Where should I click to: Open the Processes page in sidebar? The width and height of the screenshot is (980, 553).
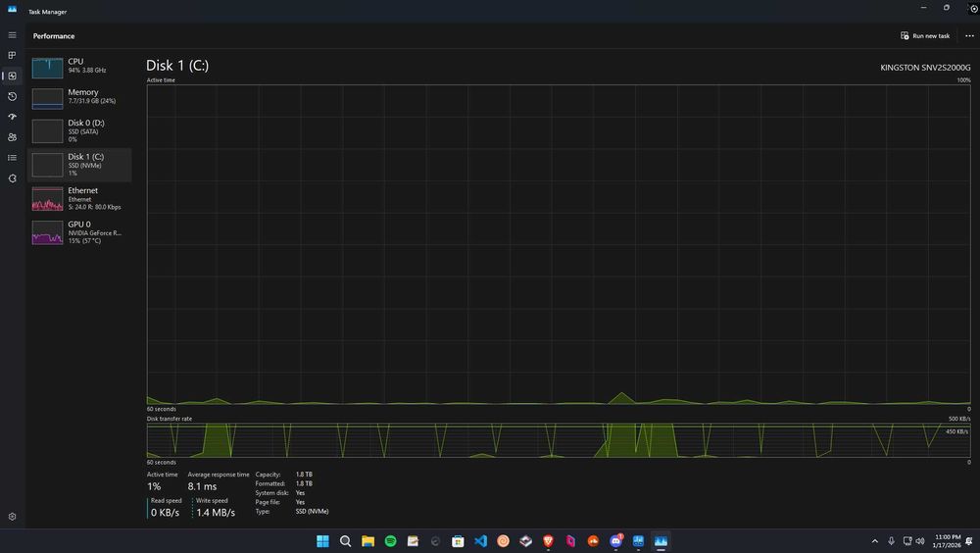click(x=12, y=55)
